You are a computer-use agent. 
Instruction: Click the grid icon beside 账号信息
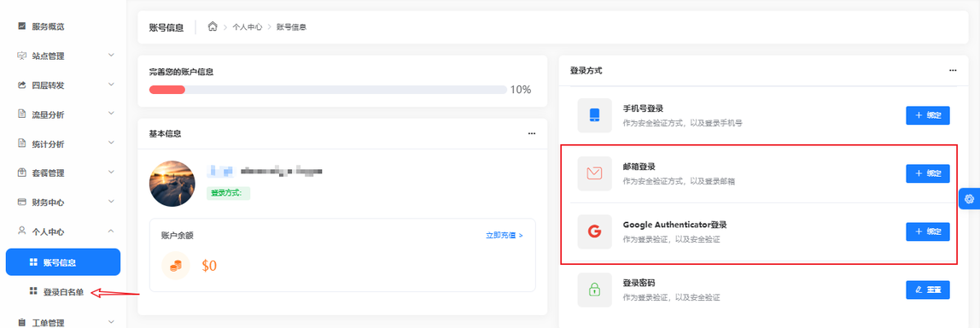pos(33,262)
